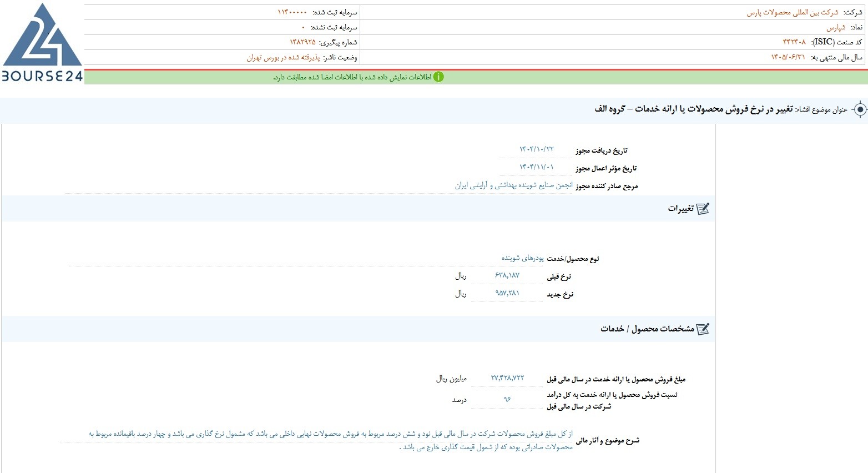
Task: Select the company name شرکت بین المللی محصولات پارس
Action: pos(793,12)
